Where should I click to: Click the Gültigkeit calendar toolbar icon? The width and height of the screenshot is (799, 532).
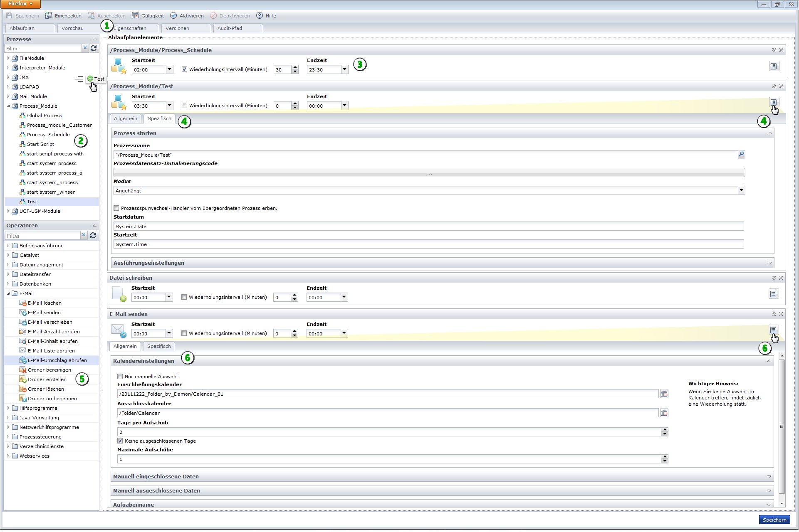tap(135, 16)
